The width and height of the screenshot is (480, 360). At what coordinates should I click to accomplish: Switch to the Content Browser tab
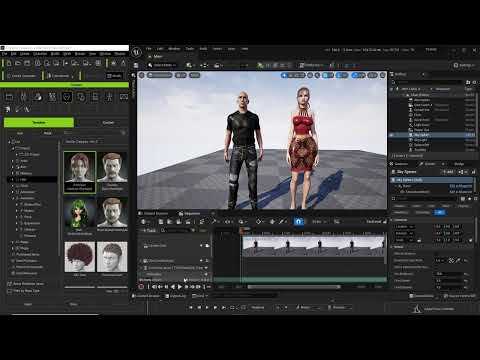pyautogui.click(x=153, y=213)
